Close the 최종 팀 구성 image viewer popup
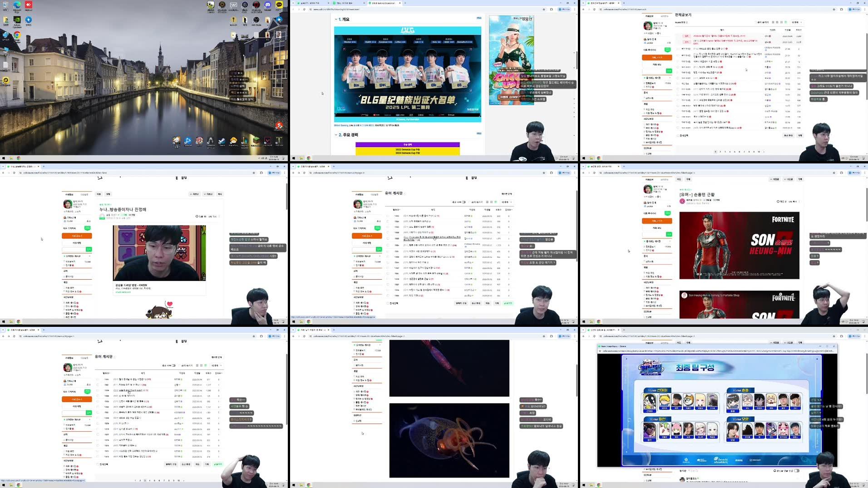Image resolution: width=868 pixels, height=488 pixels. (833, 346)
